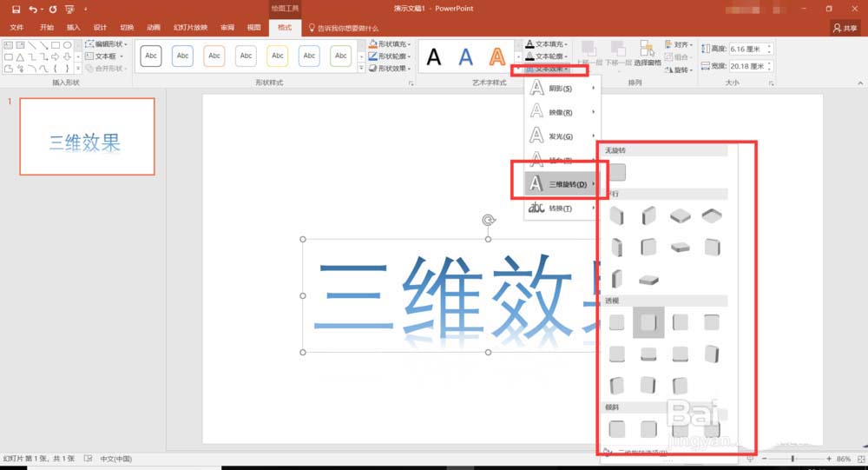868x470 pixels.
Task: Undo the last action
Action: (33, 10)
